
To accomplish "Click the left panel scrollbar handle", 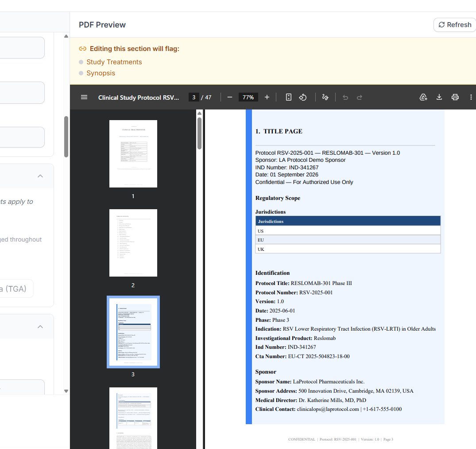I will pyautogui.click(x=66, y=137).
